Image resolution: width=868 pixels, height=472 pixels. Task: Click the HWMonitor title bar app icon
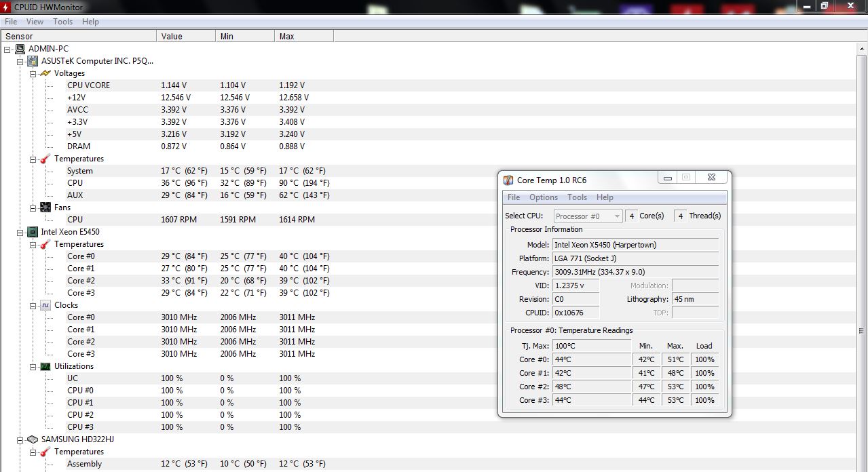6,7
